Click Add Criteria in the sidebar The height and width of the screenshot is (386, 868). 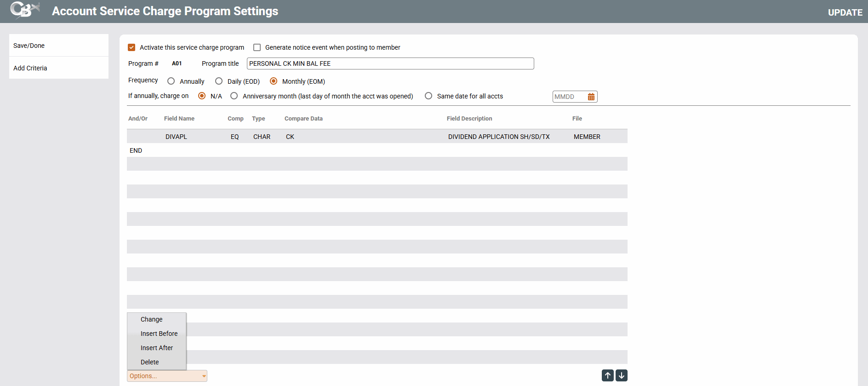[30, 68]
